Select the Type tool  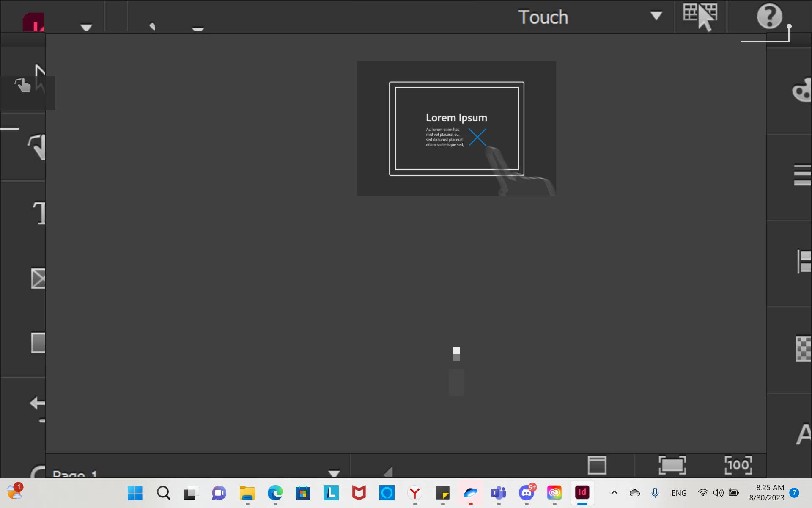[x=39, y=213]
